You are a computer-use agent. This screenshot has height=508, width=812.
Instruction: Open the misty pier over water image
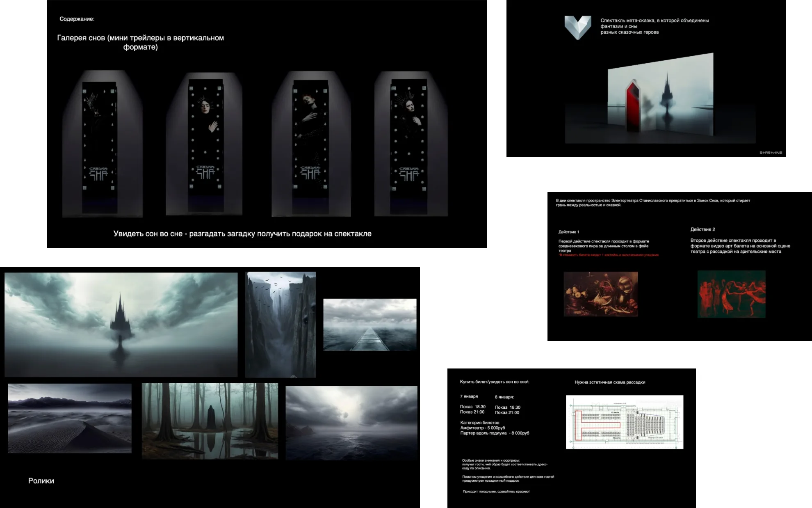(370, 325)
